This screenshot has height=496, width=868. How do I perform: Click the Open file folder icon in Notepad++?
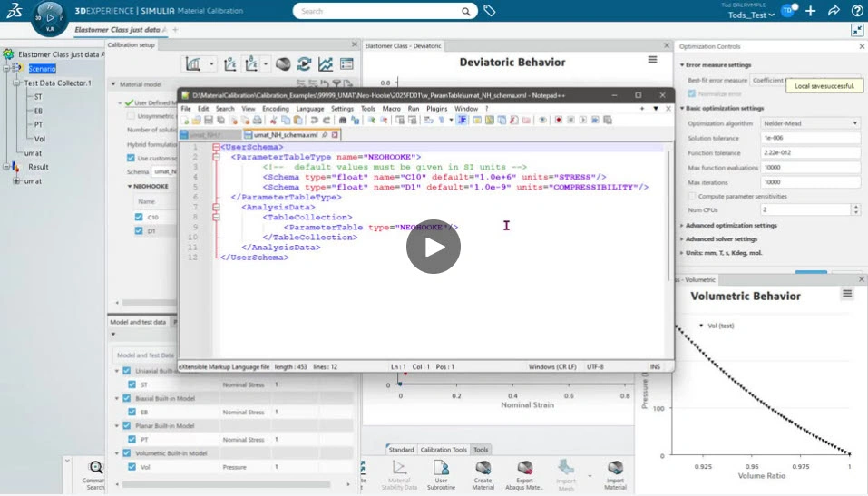[196, 120]
